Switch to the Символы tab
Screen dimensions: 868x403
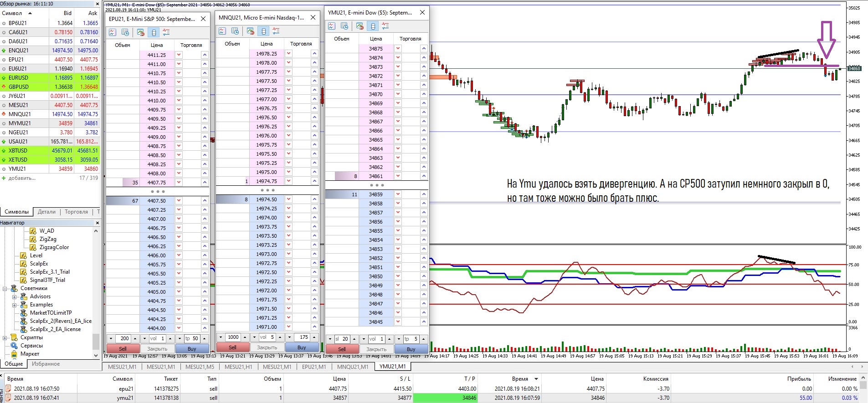(x=17, y=212)
